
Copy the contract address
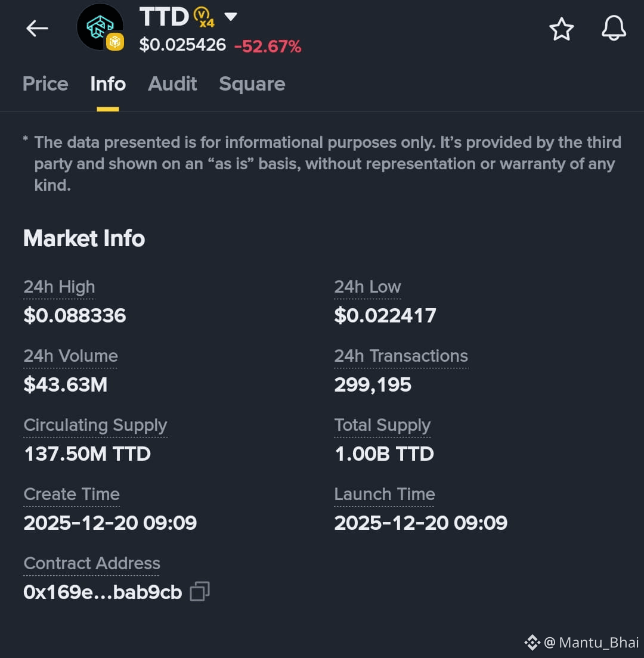pos(200,591)
